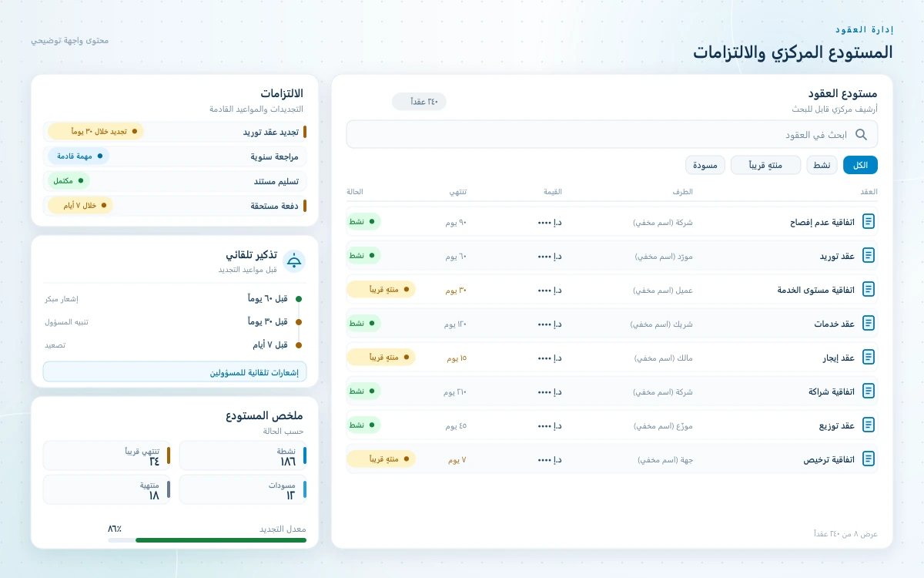Screen dimensions: 924x578
Task: Click the مالك (اسم مخفي) party cell
Action: (665, 358)
